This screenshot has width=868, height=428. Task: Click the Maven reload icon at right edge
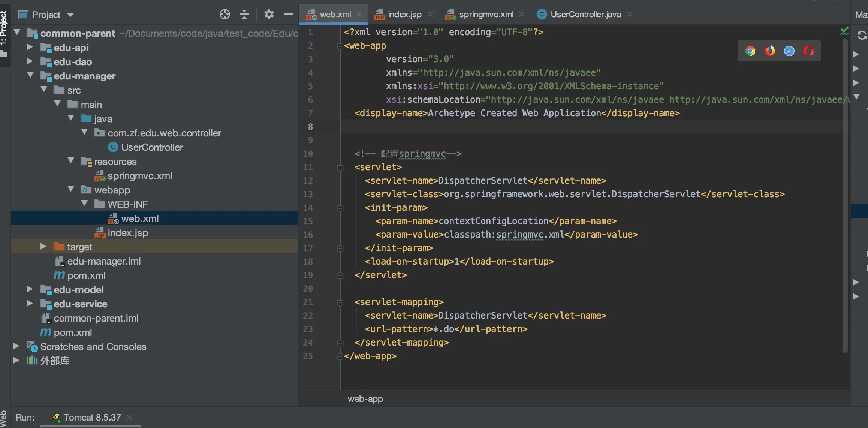[862, 35]
